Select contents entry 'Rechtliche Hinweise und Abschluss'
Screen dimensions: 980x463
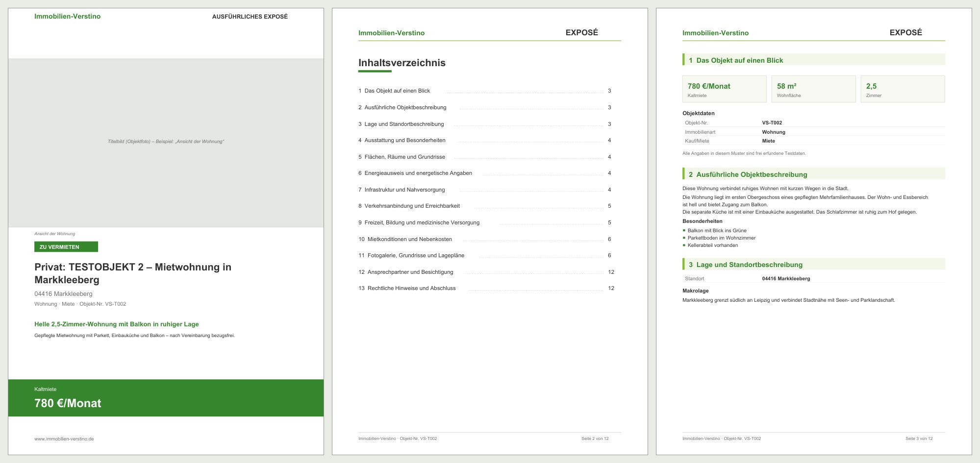click(x=486, y=288)
